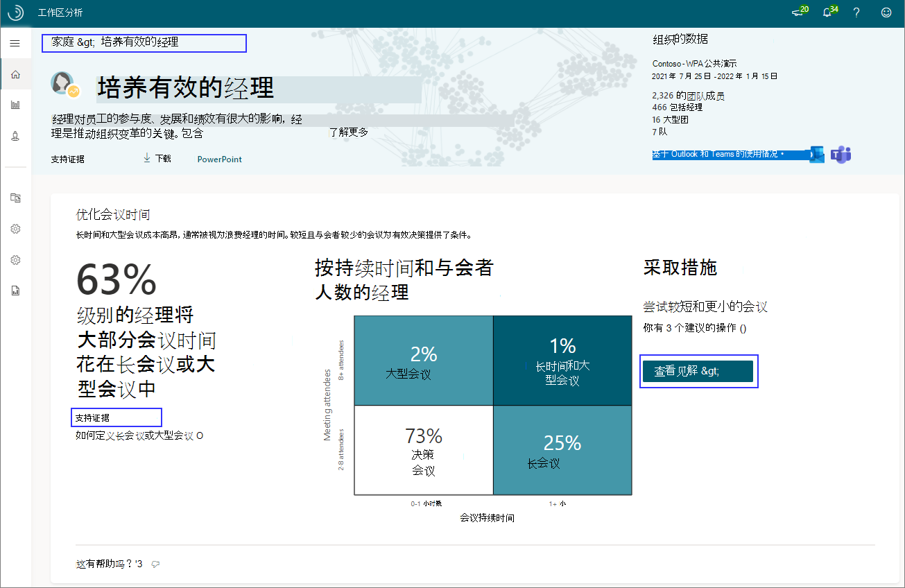Click 16 大型团 text
The width and height of the screenshot is (905, 588).
click(x=671, y=119)
